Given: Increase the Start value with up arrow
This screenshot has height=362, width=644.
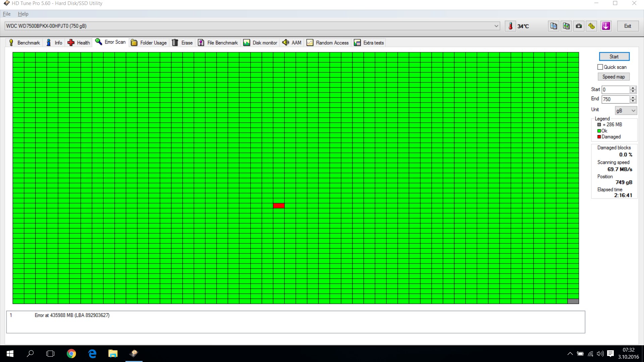Looking at the screenshot, I should tap(633, 88).
